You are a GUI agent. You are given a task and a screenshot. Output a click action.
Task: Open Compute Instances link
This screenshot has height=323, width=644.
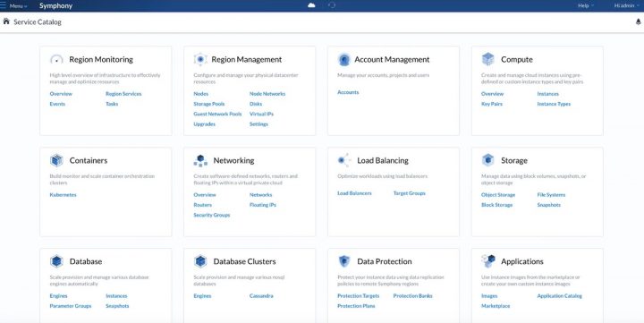click(x=548, y=94)
